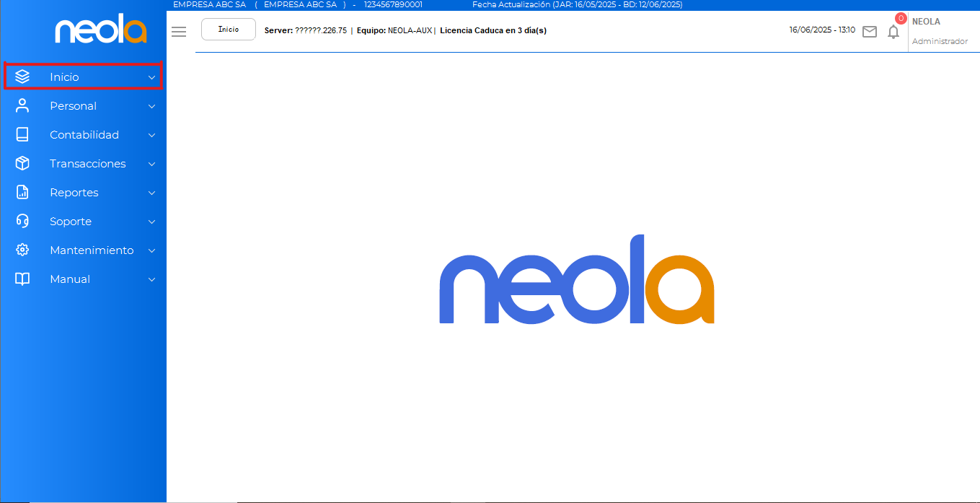
Task: Click the headset icon beside Soporte
Action: click(x=22, y=221)
